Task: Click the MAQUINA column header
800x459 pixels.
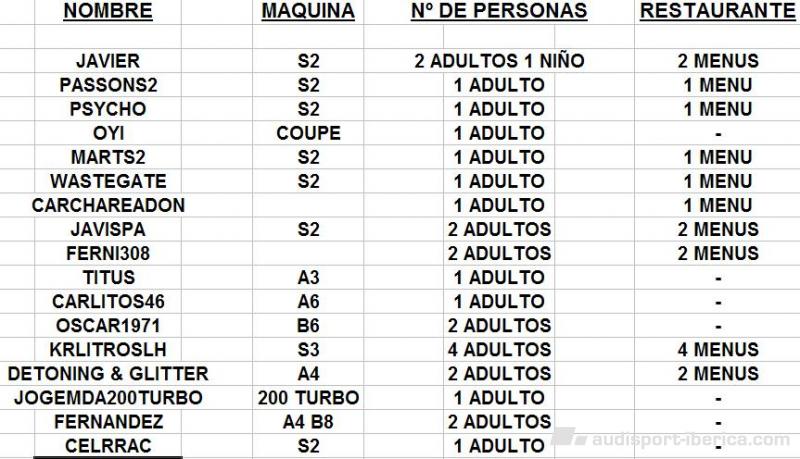Action: click(308, 12)
